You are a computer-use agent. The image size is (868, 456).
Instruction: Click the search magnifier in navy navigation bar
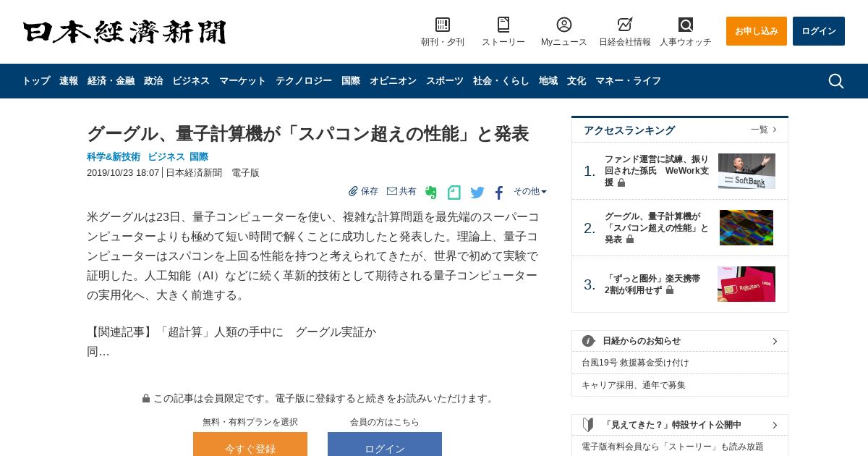(x=836, y=81)
